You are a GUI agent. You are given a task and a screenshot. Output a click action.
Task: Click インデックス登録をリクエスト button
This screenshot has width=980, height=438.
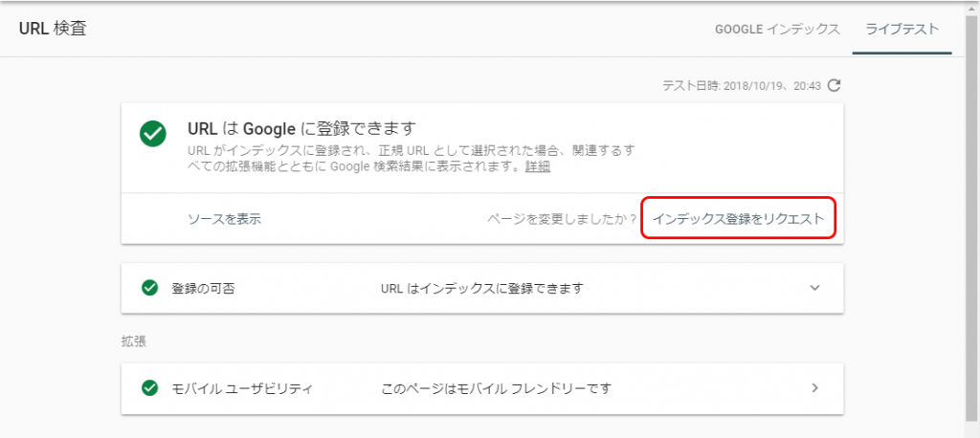(x=738, y=219)
